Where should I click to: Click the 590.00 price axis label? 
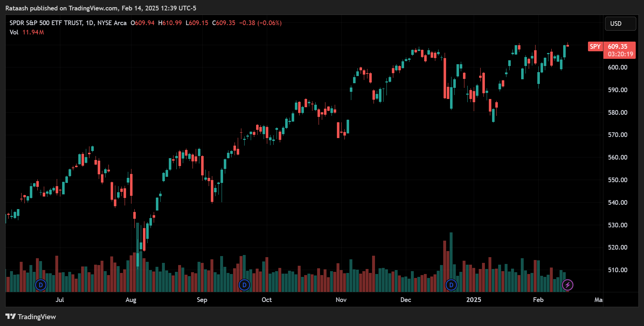coord(617,90)
